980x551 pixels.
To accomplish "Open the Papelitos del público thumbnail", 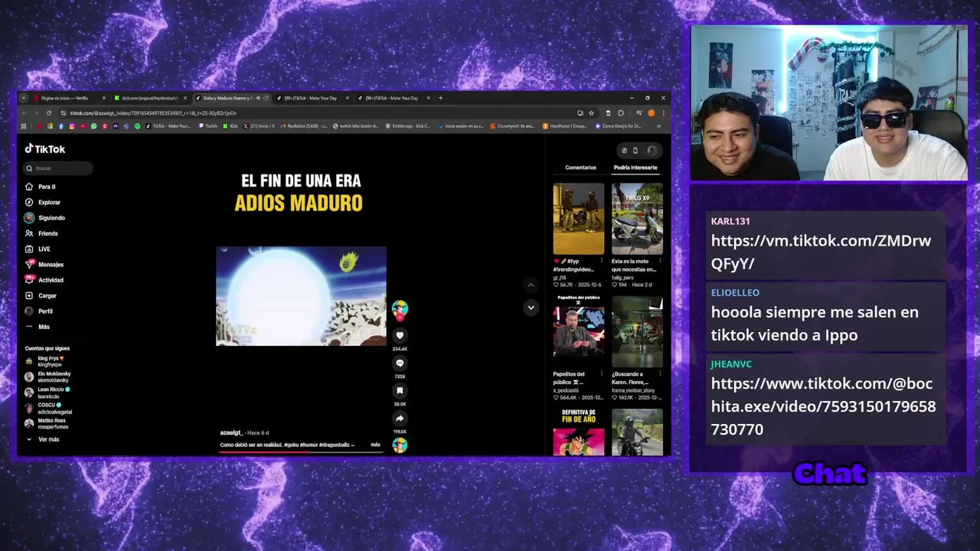I will (x=579, y=330).
